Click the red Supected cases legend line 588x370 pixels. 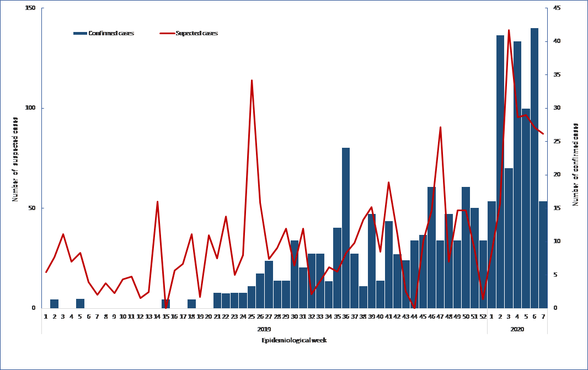point(167,34)
